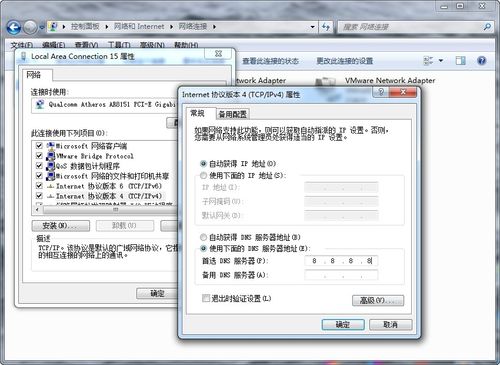Image resolution: width=500 pixels, height=365 pixels.
Task: Select 使用下面的 DNS 服务器地址 radio button
Action: coord(203,249)
